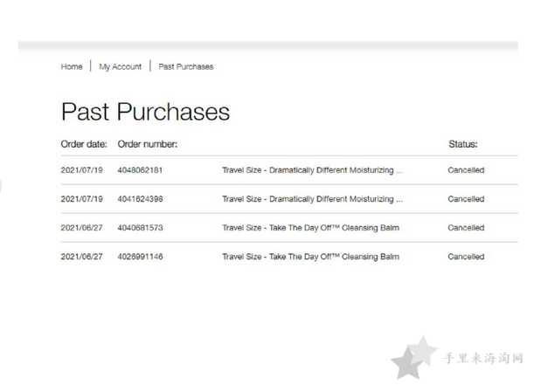Click the Order number column header
This screenshot has width=534, height=392.
click(148, 144)
